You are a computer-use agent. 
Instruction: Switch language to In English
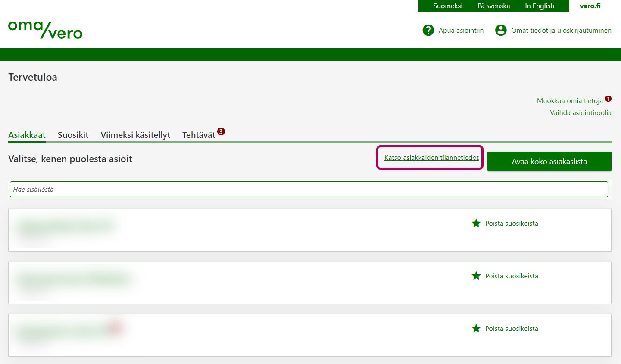click(x=540, y=6)
